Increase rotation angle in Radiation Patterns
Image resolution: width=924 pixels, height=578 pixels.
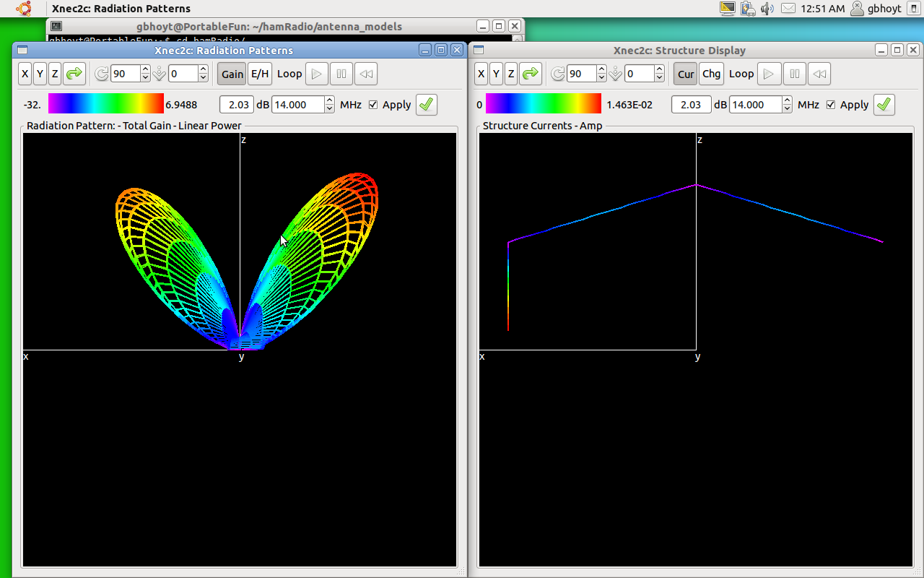pos(145,69)
